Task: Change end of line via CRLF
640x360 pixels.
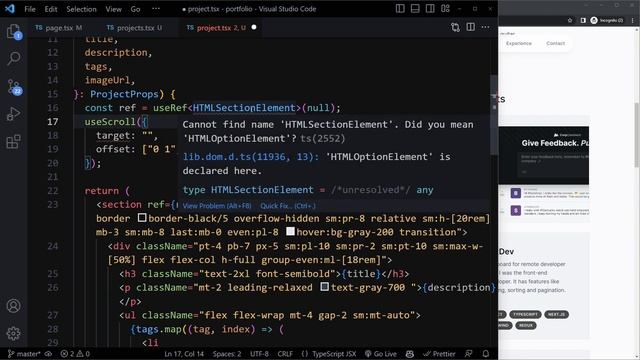Action: [x=285, y=354]
